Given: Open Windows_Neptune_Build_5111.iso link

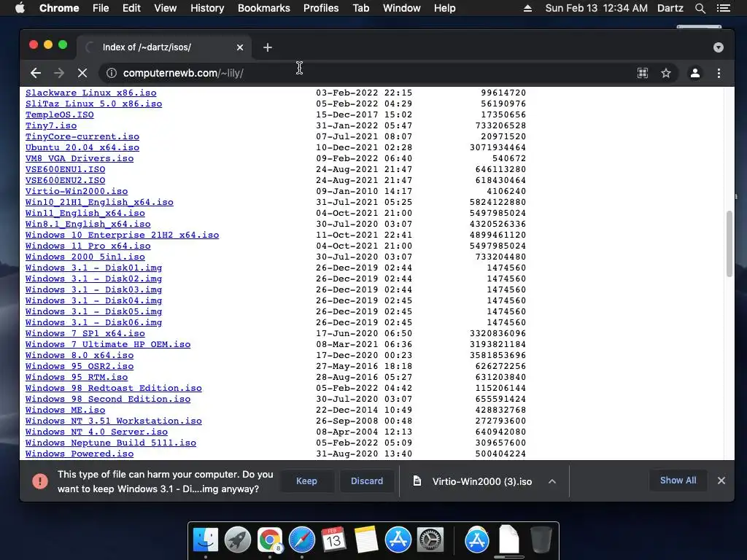Looking at the screenshot, I should coord(111,443).
